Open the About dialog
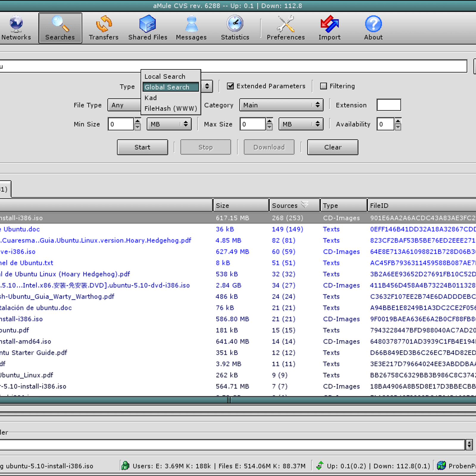 (x=373, y=28)
